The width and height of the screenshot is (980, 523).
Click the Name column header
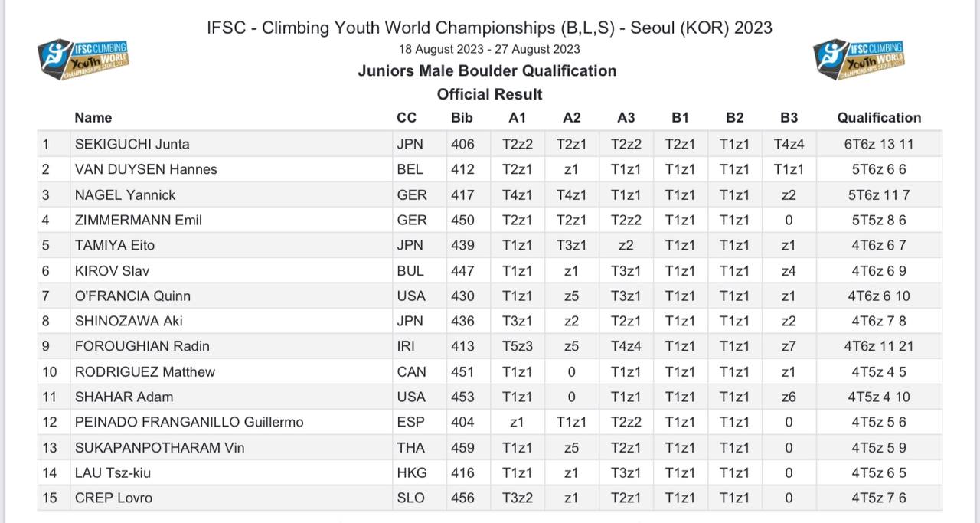click(93, 118)
